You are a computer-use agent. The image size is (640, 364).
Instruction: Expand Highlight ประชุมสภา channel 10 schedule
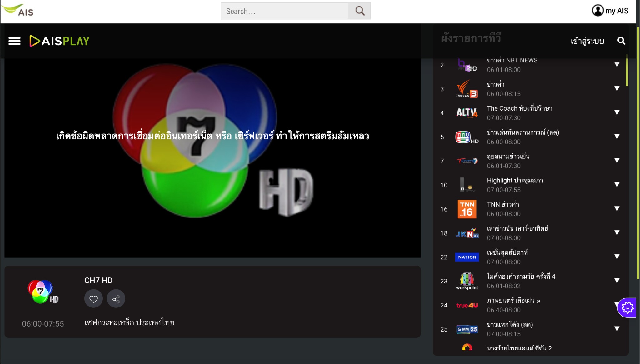pos(617,185)
